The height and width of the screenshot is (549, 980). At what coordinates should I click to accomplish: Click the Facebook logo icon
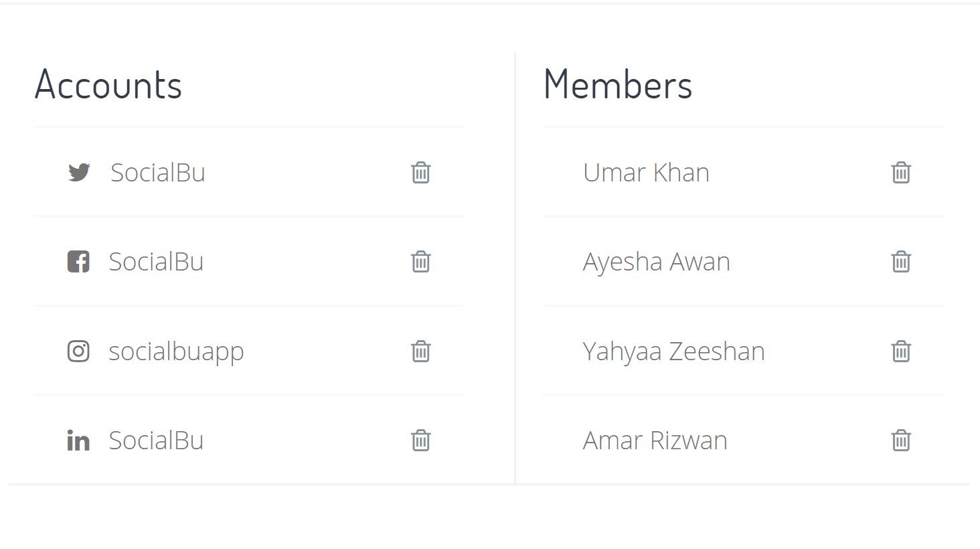(78, 262)
